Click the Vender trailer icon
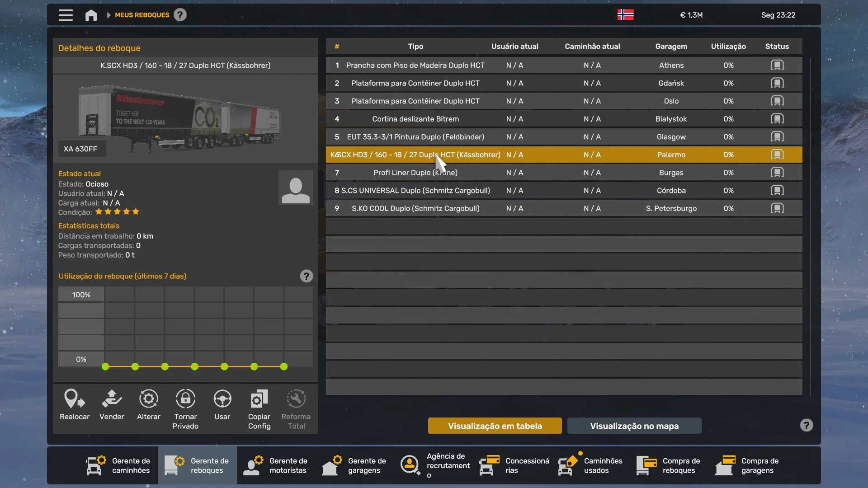Image resolution: width=868 pixels, height=488 pixels. tap(112, 399)
